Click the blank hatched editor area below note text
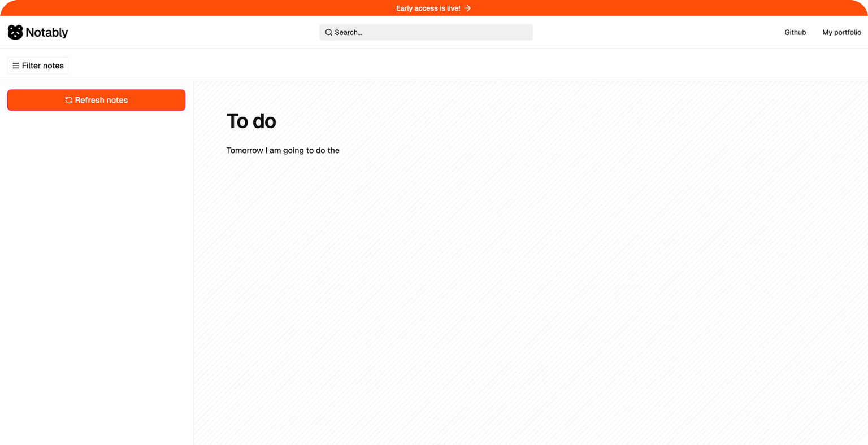The image size is (868, 445). point(531,299)
